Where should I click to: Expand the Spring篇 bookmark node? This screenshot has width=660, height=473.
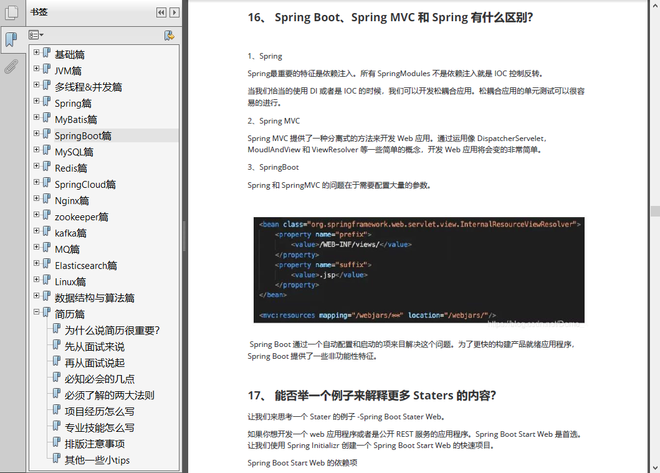[x=36, y=102]
